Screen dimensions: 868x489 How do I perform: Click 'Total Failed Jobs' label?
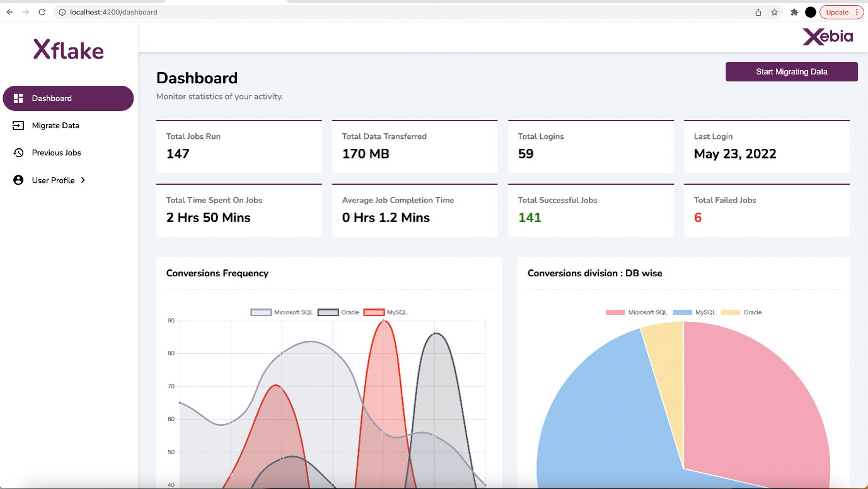[725, 200]
